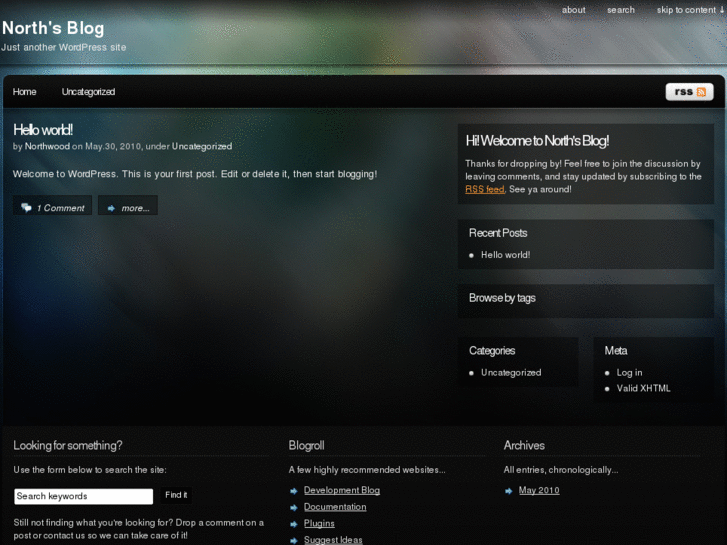This screenshot has height=545, width=727.
Task: Click the search link in top bar
Action: (x=621, y=10)
